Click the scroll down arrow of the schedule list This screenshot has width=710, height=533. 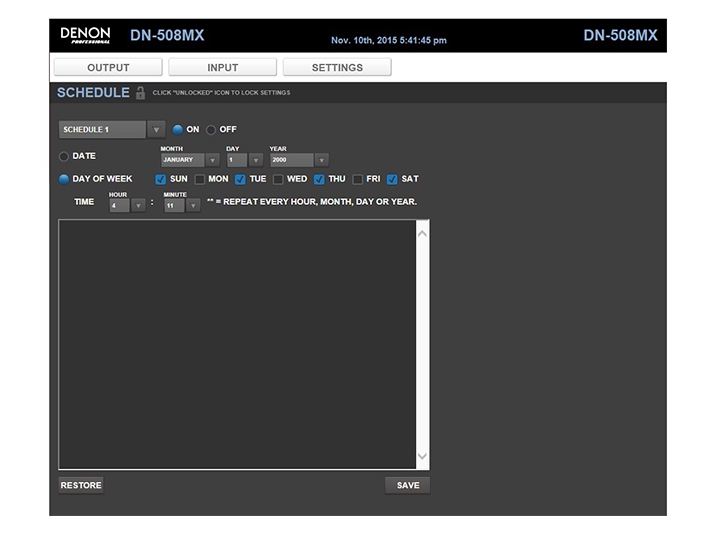pos(422,456)
